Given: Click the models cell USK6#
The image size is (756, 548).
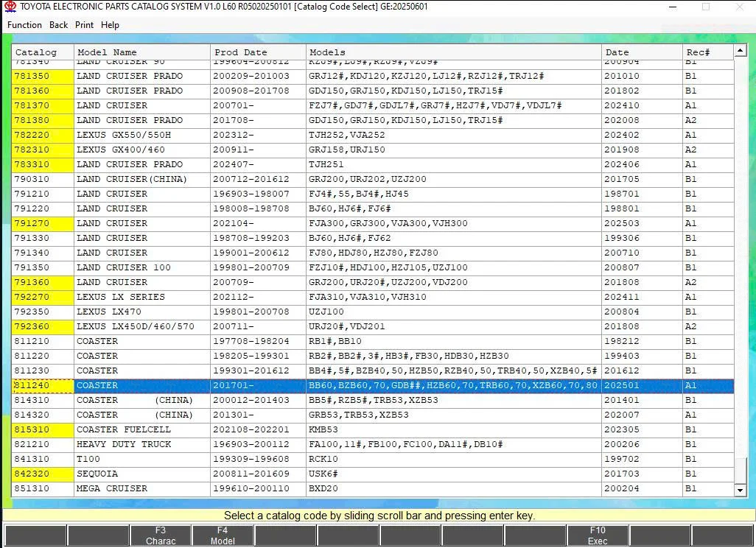Looking at the screenshot, I should (454, 474).
